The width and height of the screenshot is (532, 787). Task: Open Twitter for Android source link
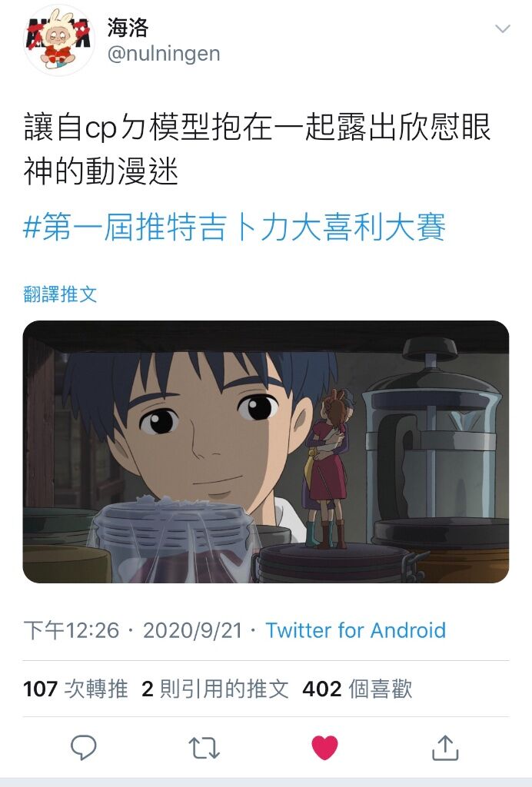[356, 630]
